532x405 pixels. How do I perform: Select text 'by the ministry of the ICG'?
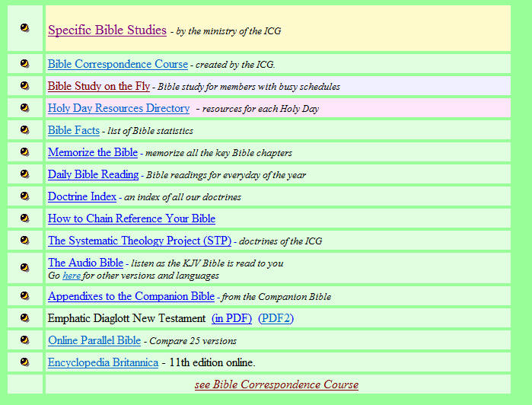[x=228, y=31]
